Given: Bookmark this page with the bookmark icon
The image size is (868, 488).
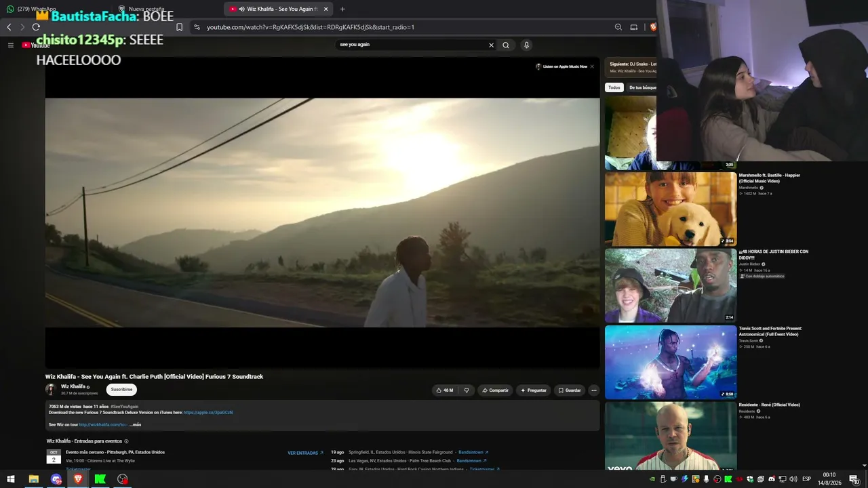Looking at the screenshot, I should (x=180, y=27).
